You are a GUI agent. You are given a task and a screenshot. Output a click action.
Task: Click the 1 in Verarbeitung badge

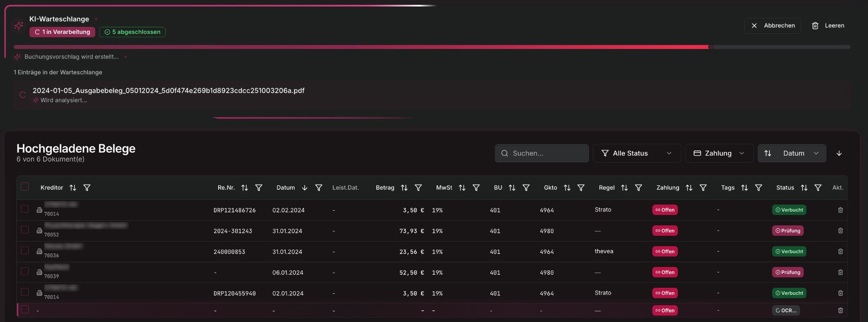(62, 32)
